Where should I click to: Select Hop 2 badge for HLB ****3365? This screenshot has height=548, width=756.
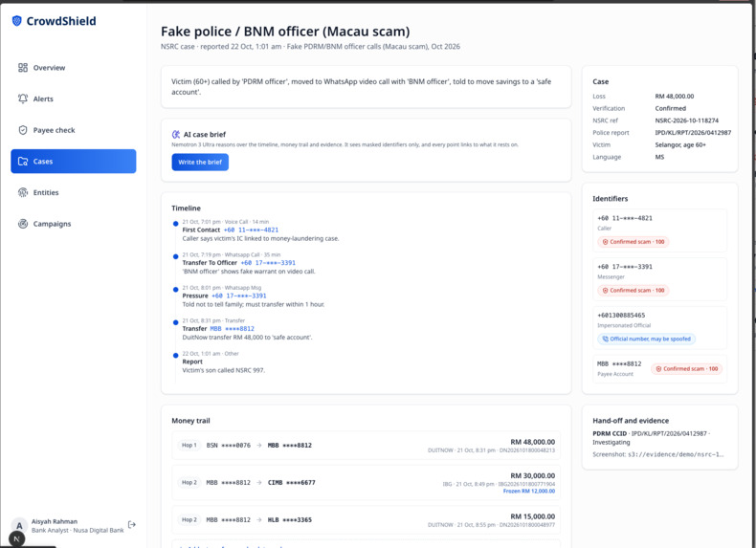(x=189, y=520)
